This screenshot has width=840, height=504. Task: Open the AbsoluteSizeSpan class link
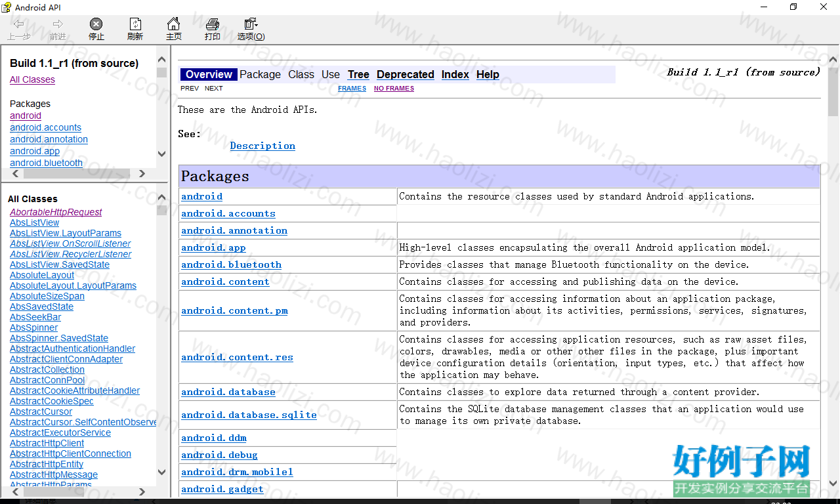(47, 296)
